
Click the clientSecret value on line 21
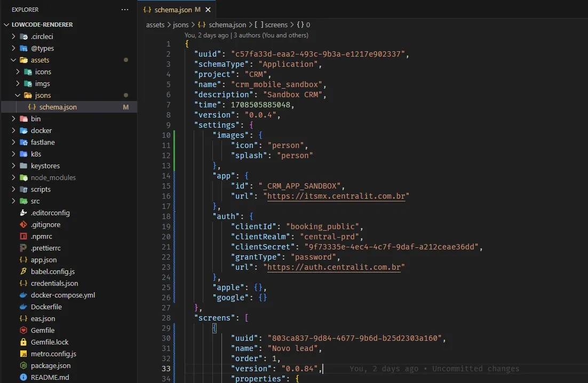pos(392,247)
